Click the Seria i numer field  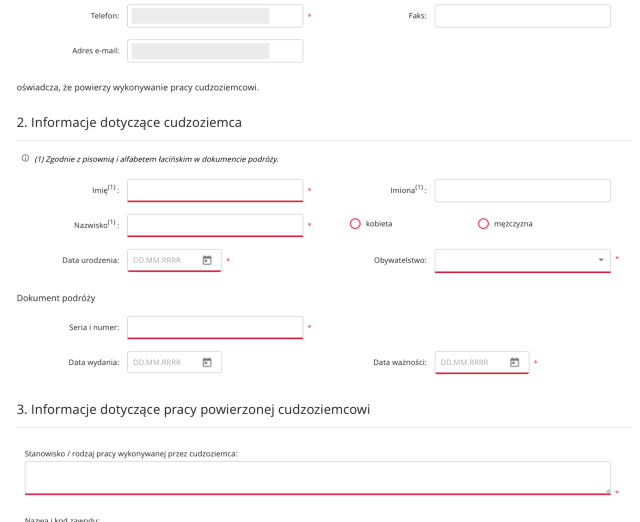214,328
